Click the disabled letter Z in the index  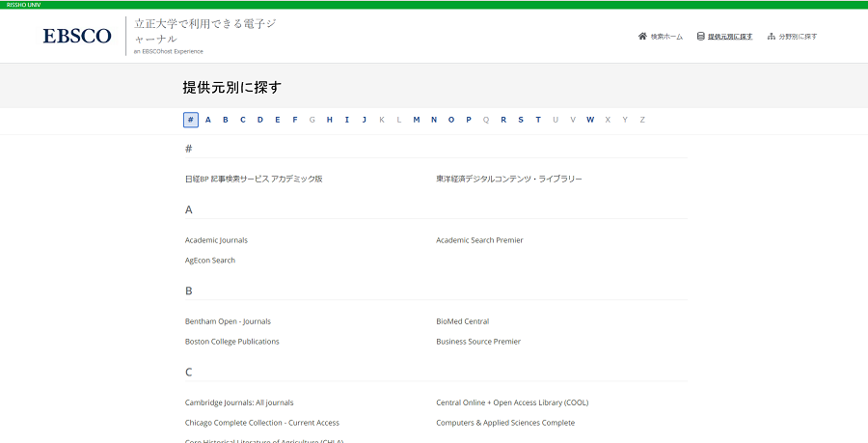coord(642,120)
